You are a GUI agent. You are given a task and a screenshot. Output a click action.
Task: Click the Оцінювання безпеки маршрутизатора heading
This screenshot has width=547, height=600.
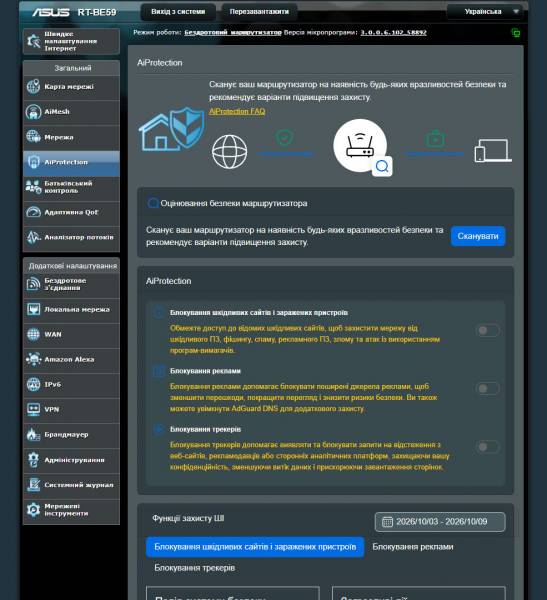tap(234, 203)
